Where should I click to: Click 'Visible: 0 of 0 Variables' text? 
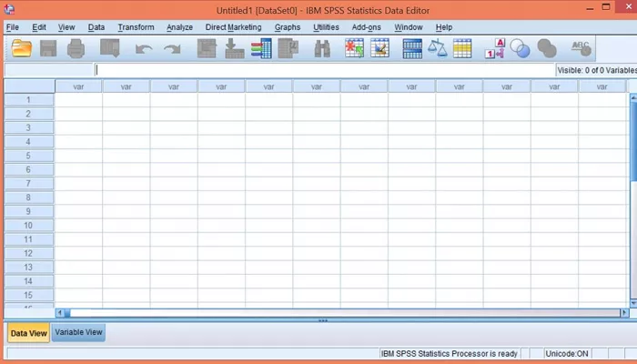click(597, 70)
